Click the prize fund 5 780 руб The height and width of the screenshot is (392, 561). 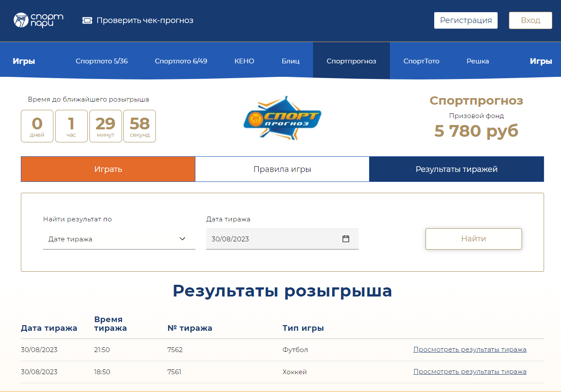(x=476, y=131)
